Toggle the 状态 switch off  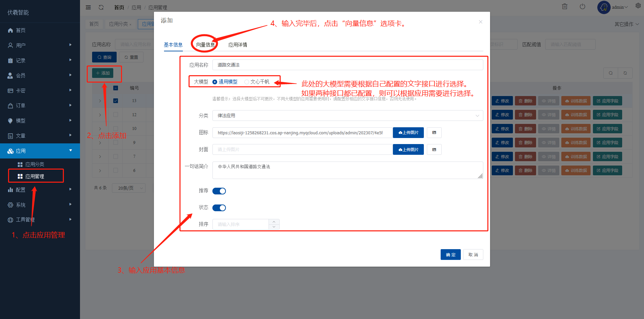click(x=219, y=208)
